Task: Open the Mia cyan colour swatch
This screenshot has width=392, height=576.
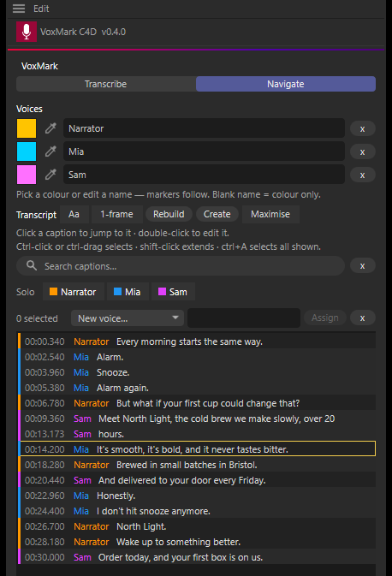Action: click(x=27, y=151)
